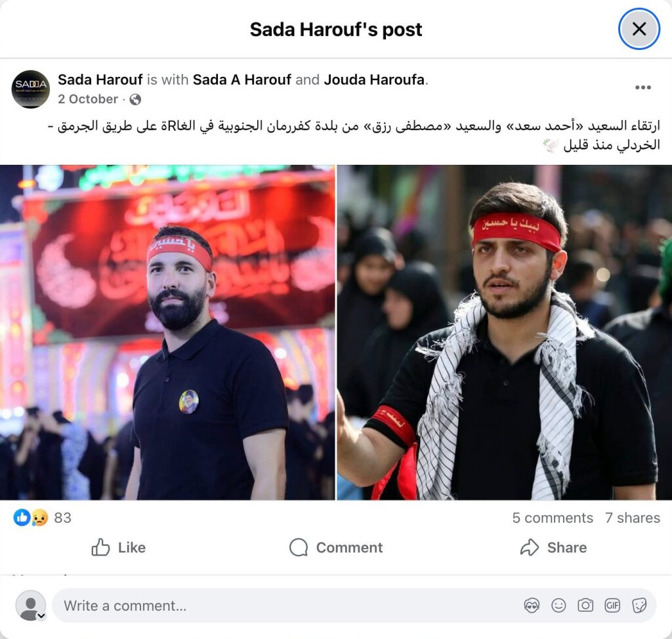Open tagged profile Jouda Haroufa

[374, 79]
